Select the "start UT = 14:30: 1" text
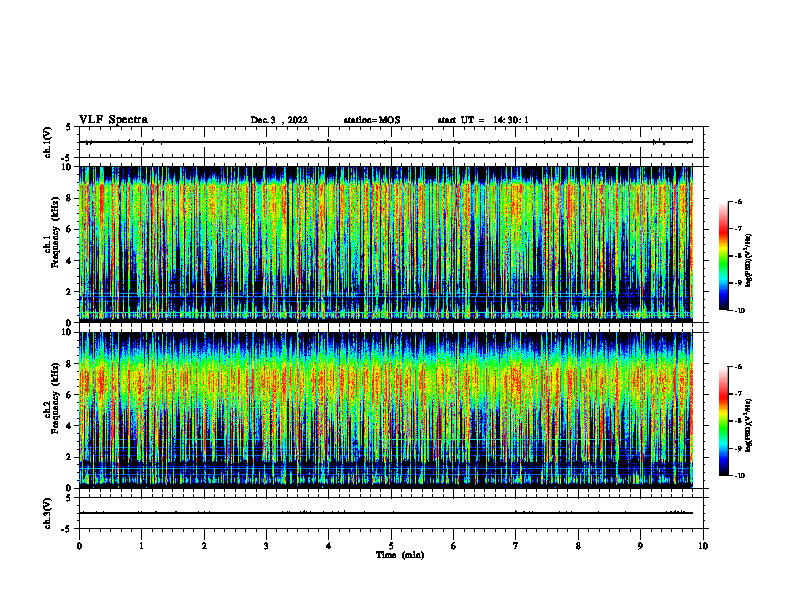 (x=483, y=120)
